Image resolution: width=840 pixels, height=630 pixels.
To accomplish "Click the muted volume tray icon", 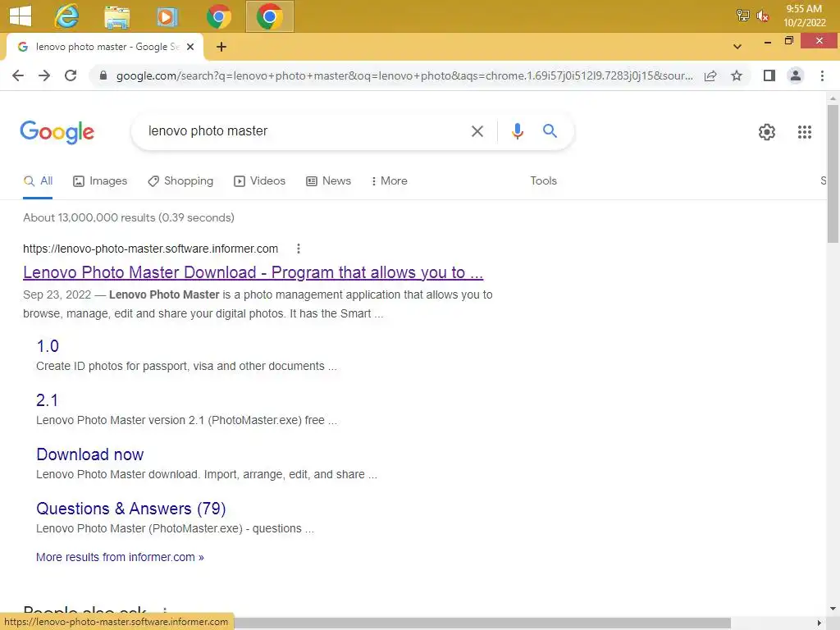I will (762, 16).
